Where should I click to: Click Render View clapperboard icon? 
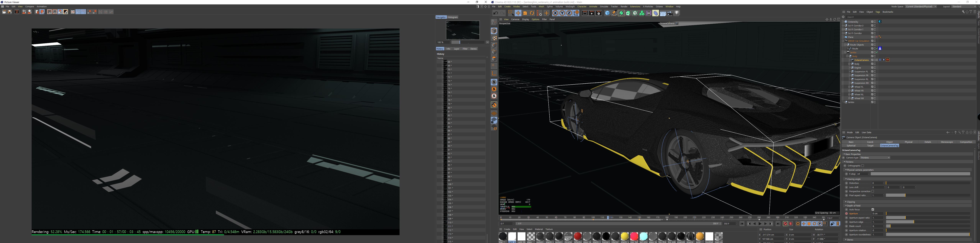coord(585,13)
